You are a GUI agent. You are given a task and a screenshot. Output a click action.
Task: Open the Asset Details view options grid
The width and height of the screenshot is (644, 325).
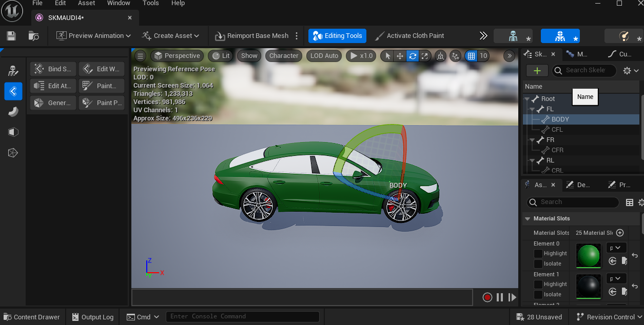(x=630, y=202)
